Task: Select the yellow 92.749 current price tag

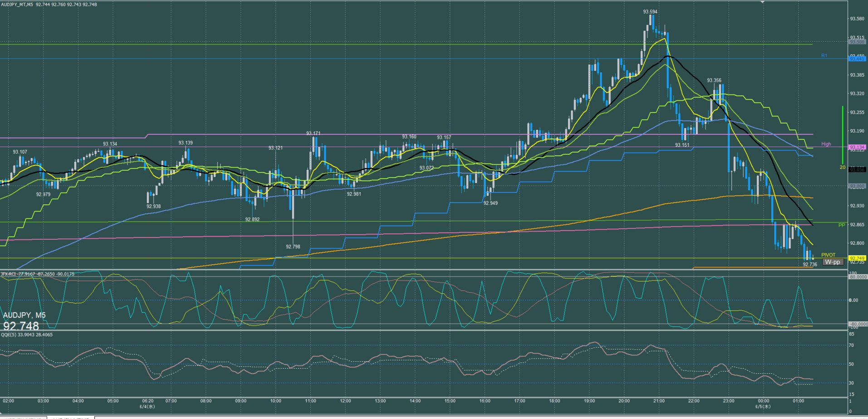Action: pyautogui.click(x=857, y=258)
